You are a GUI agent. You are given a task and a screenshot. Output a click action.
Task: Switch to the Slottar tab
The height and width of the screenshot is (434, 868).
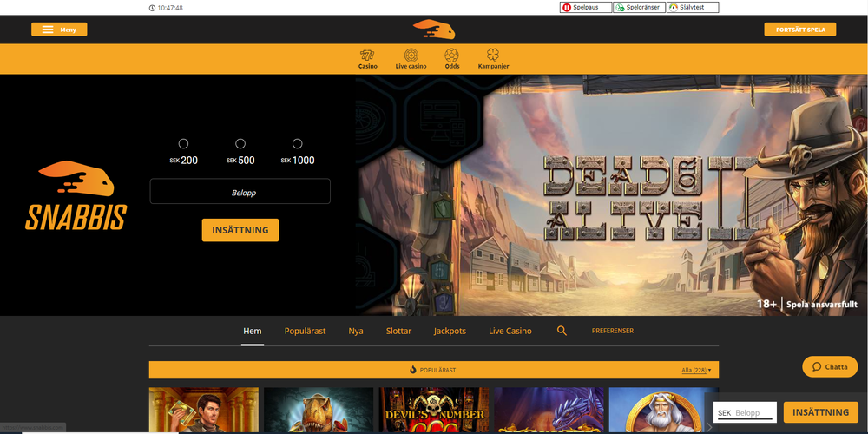tap(398, 331)
